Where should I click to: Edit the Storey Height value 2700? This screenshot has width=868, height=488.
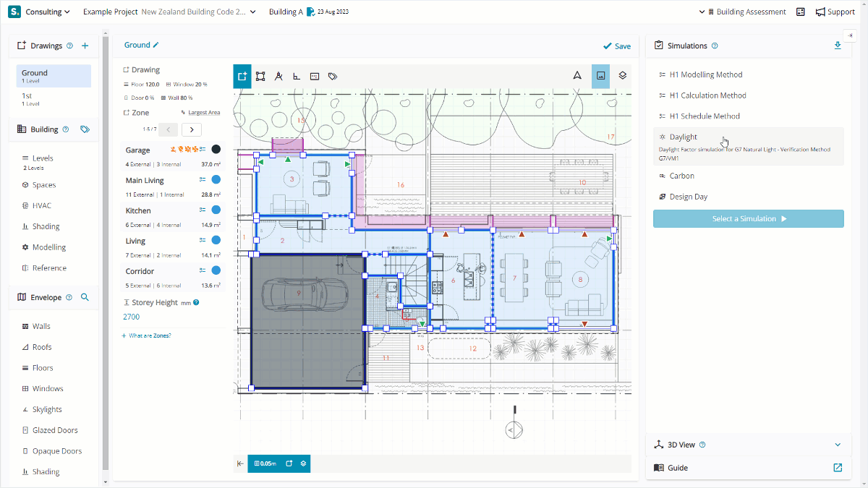point(132,317)
